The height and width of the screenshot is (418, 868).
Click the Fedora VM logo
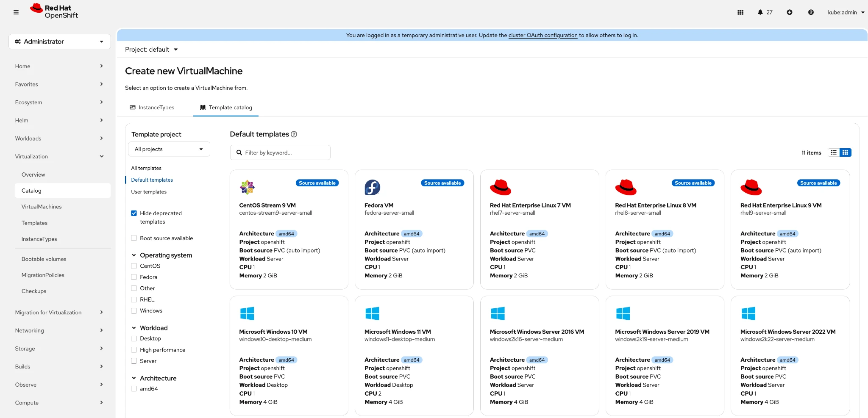coord(373,187)
